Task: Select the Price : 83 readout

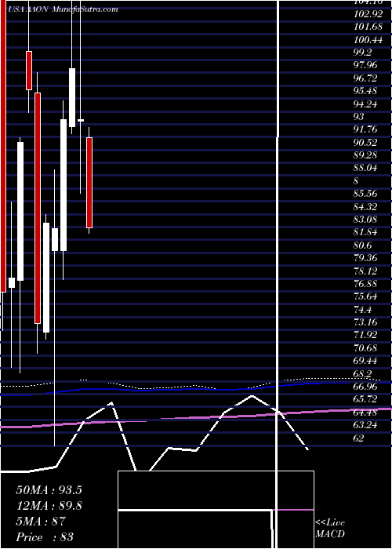Action: tap(45, 537)
